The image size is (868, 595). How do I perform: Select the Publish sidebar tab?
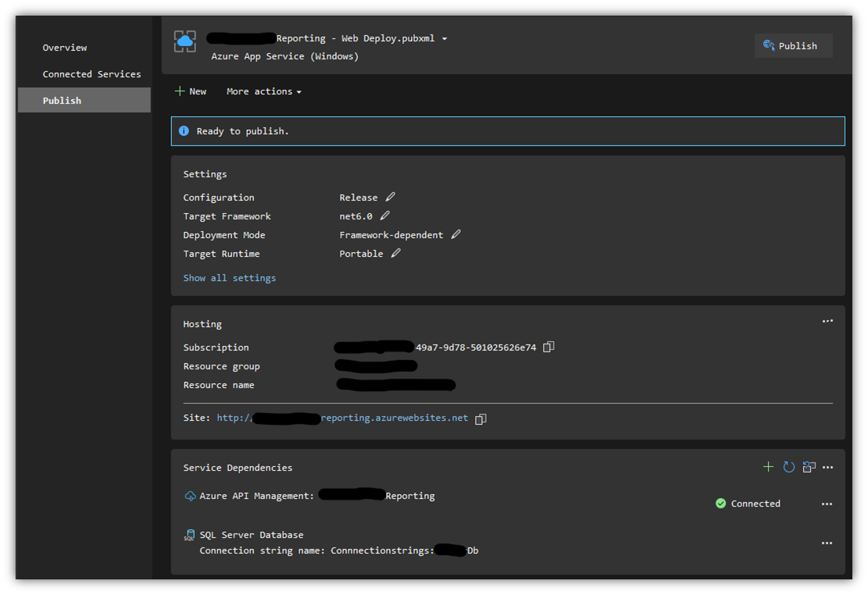84,100
